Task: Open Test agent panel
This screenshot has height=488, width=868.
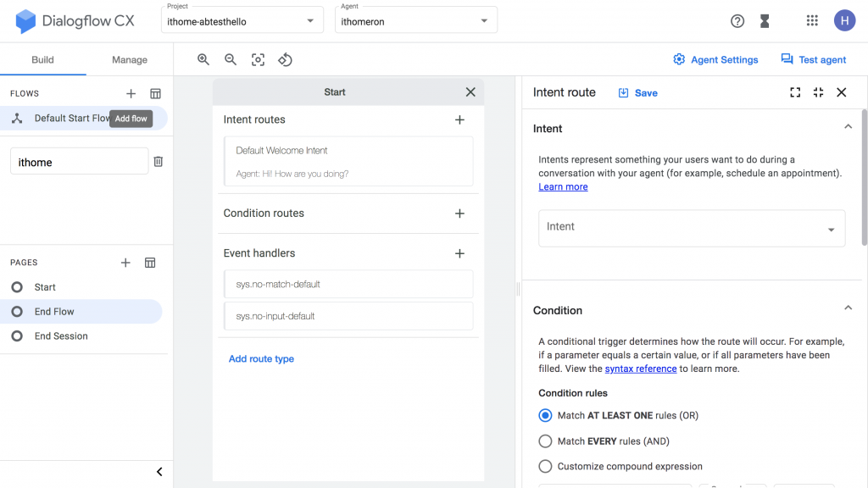Action: click(813, 60)
